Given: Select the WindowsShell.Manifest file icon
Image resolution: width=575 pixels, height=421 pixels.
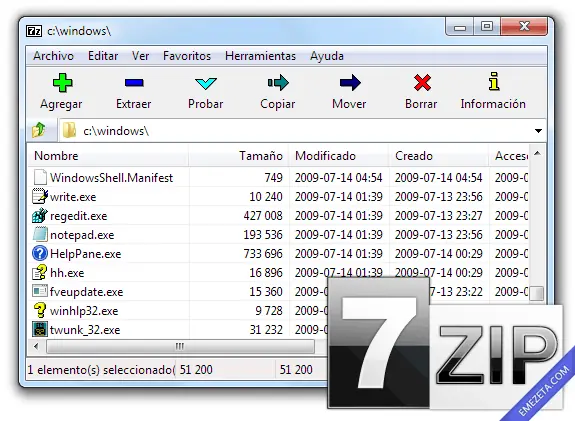Looking at the screenshot, I should pos(40,177).
